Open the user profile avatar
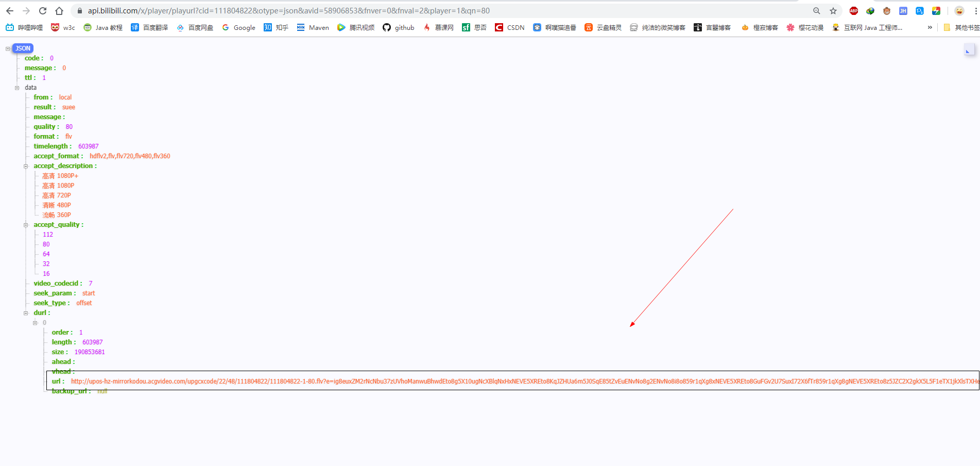The image size is (980, 466). pyautogui.click(x=959, y=11)
